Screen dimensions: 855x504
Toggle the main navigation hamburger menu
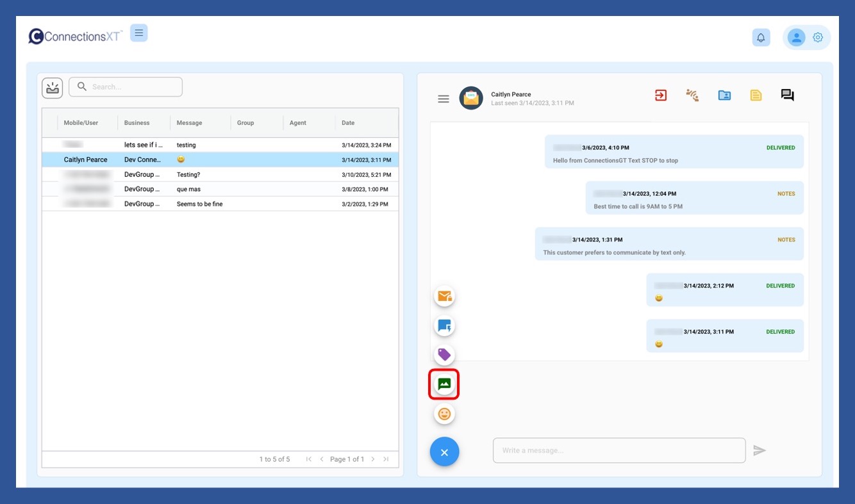[x=138, y=33]
